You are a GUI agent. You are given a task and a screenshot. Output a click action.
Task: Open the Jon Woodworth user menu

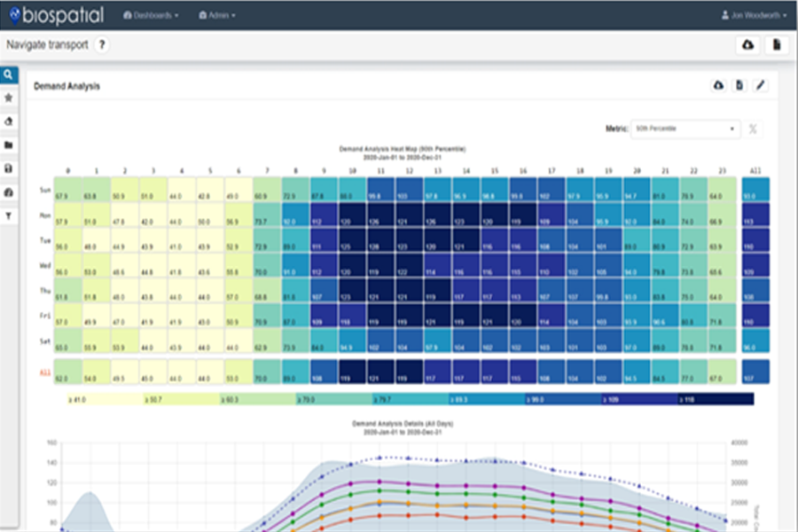(x=755, y=15)
